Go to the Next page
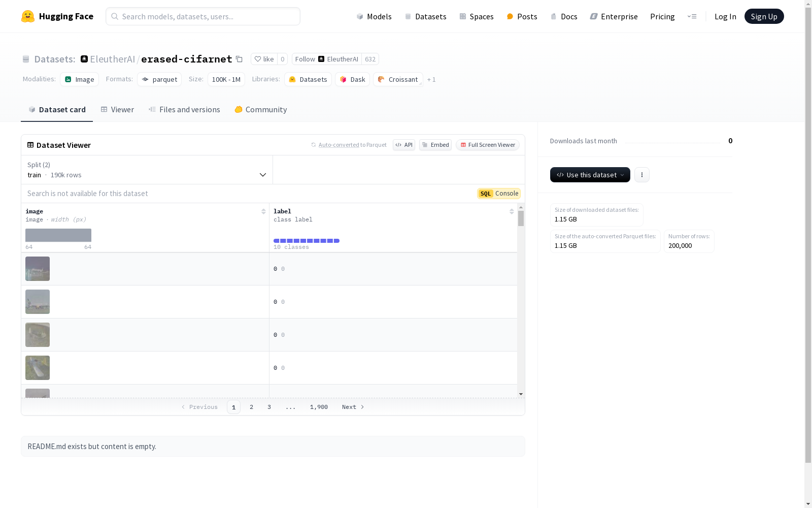 tap(353, 407)
